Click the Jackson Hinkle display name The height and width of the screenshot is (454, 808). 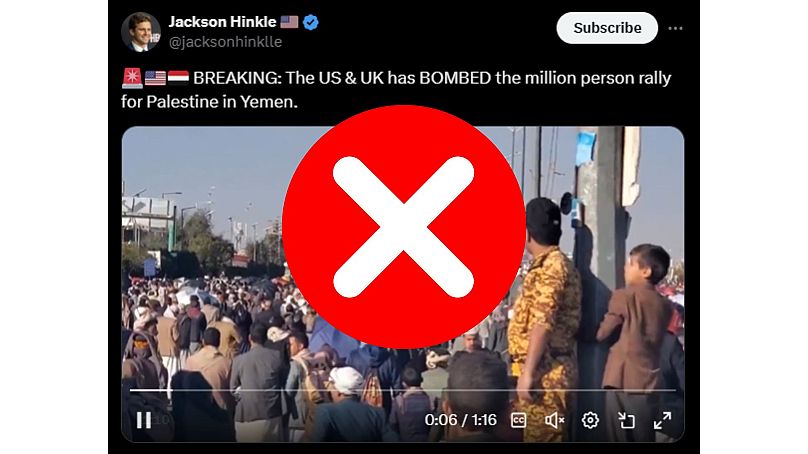pos(222,22)
